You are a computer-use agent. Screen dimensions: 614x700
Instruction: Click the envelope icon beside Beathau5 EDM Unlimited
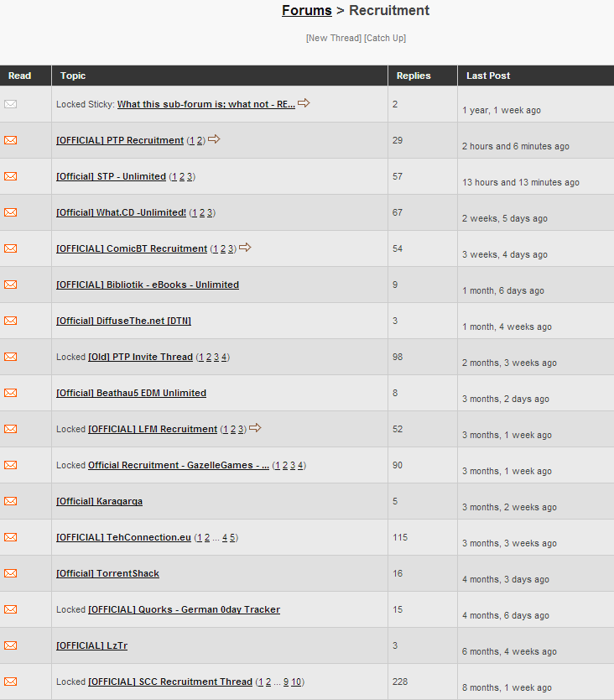11,393
